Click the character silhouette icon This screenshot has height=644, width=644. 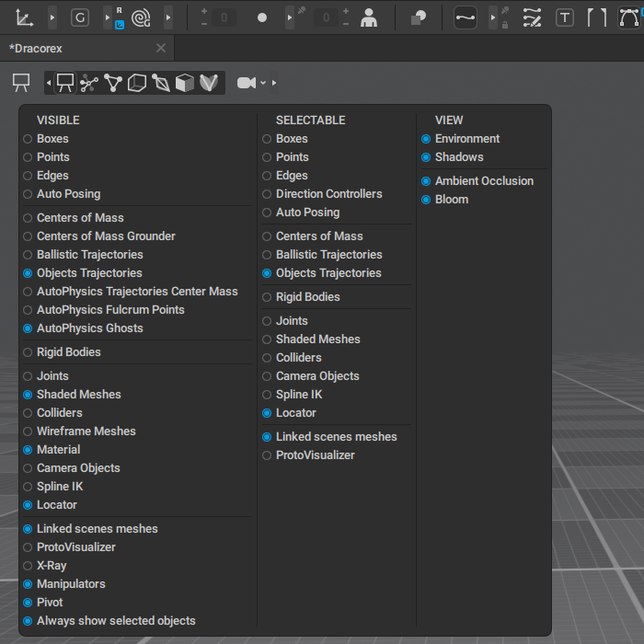click(x=369, y=17)
